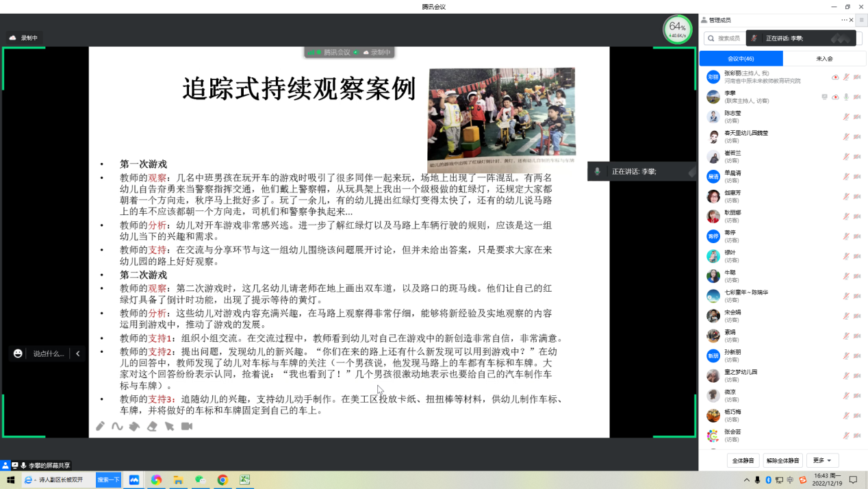This screenshot has height=489, width=868.
Task: Toggle 李攀's microphone in member list
Action: (x=846, y=97)
